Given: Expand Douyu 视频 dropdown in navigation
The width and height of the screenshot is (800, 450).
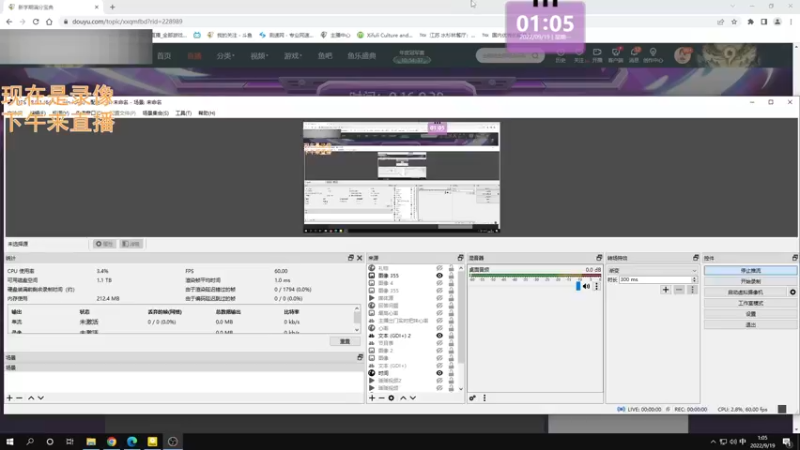Looking at the screenshot, I should [259, 56].
